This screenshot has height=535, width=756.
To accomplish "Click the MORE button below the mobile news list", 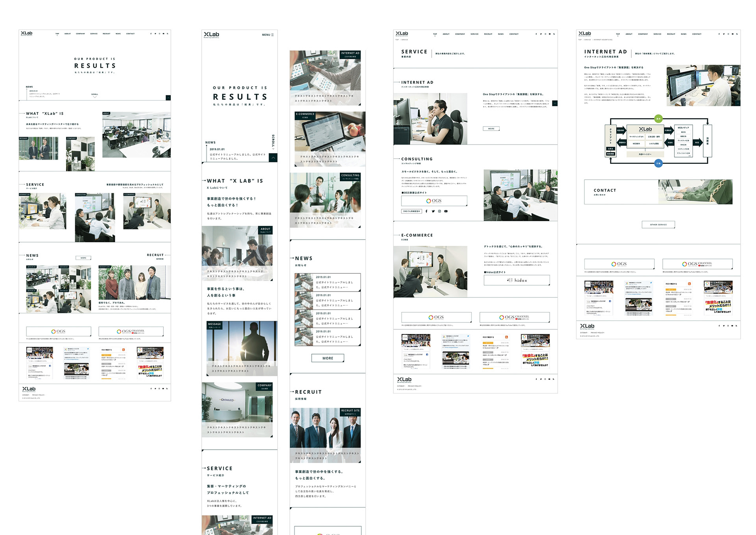I will 328,358.
